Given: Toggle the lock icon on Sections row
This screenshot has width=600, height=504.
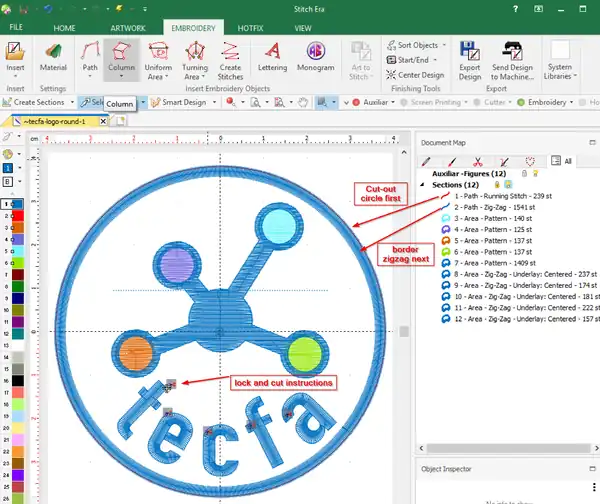Looking at the screenshot, I should click(x=496, y=185).
